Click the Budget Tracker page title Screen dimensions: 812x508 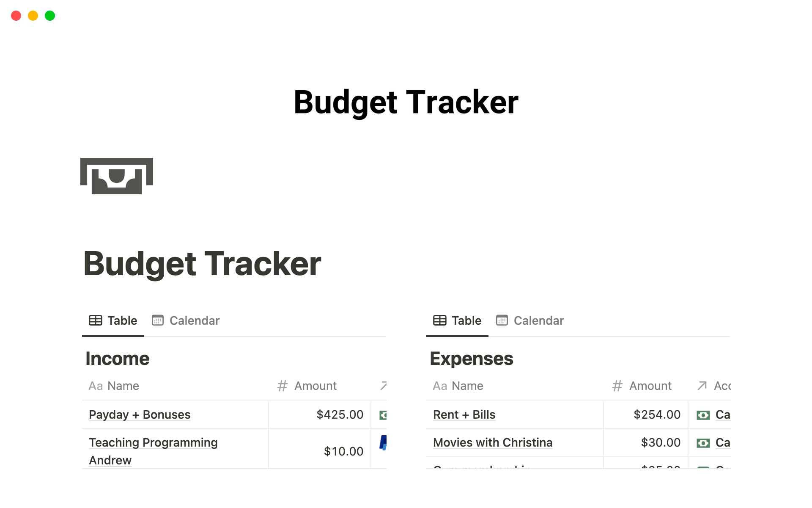pyautogui.click(x=406, y=102)
